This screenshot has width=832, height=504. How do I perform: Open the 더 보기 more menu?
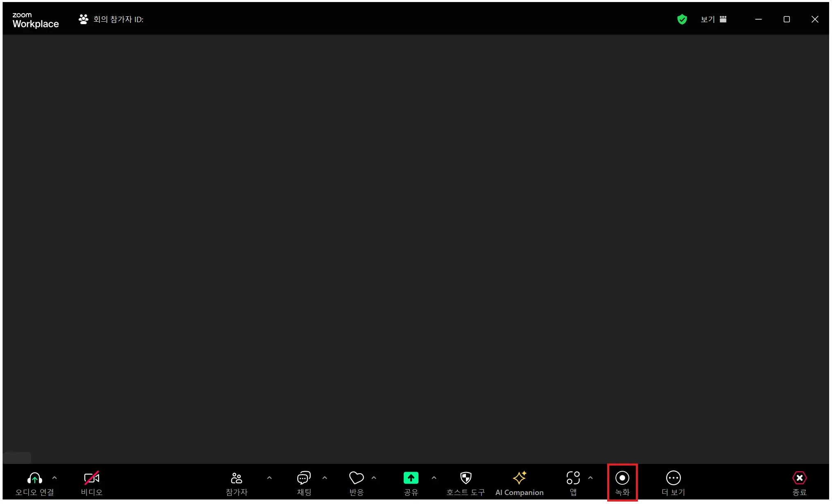click(x=673, y=478)
